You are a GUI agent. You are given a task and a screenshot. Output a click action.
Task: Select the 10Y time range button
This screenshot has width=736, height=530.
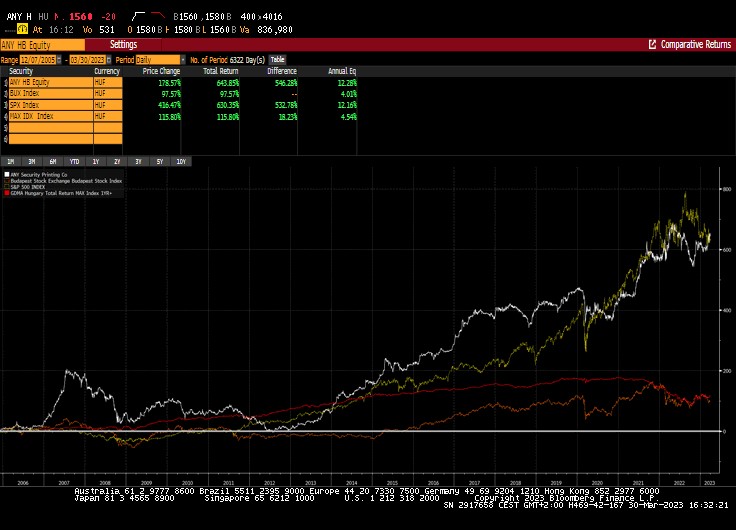click(181, 161)
